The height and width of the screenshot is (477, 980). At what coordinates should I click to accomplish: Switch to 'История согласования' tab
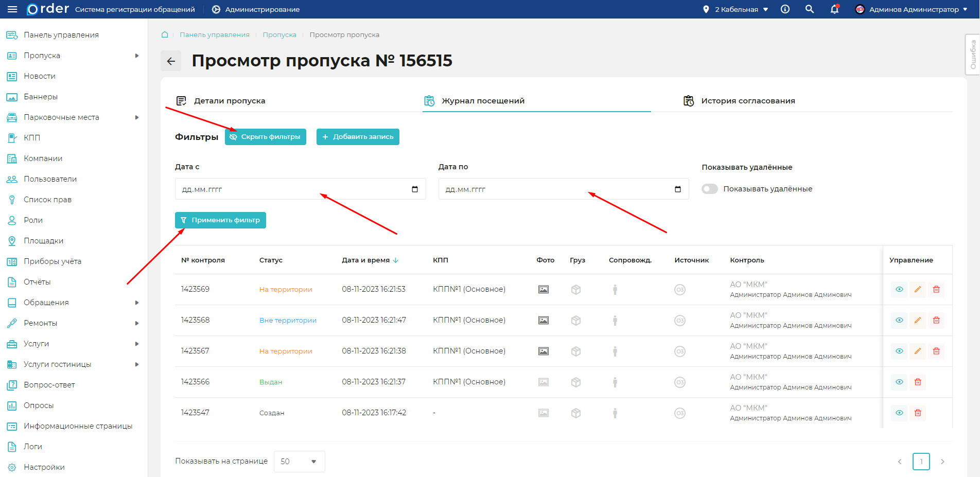(747, 101)
